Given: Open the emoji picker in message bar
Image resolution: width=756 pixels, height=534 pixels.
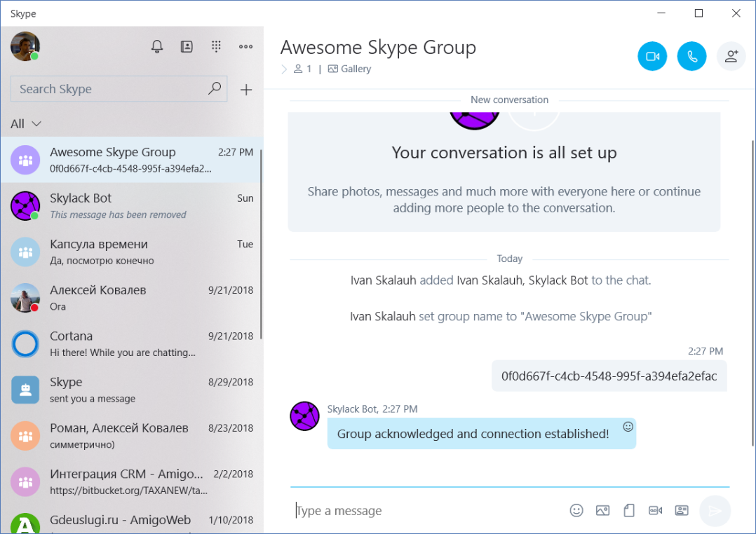Looking at the screenshot, I should (576, 510).
